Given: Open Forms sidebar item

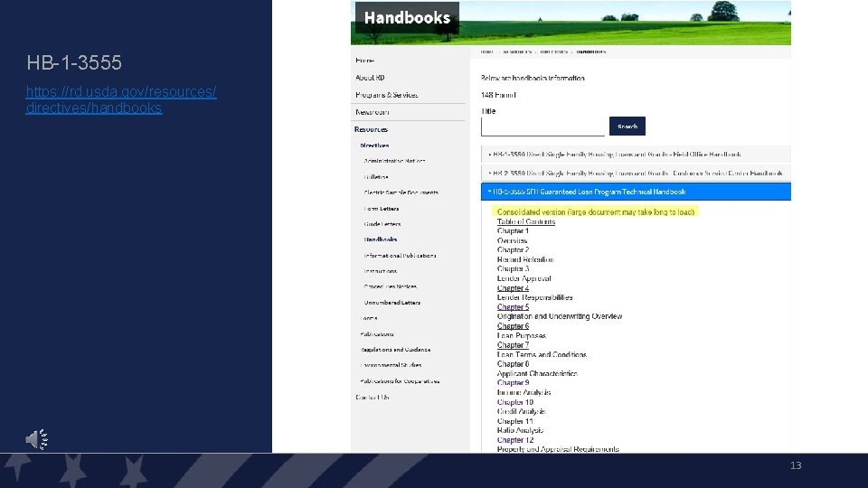Looking at the screenshot, I should click(x=369, y=318).
